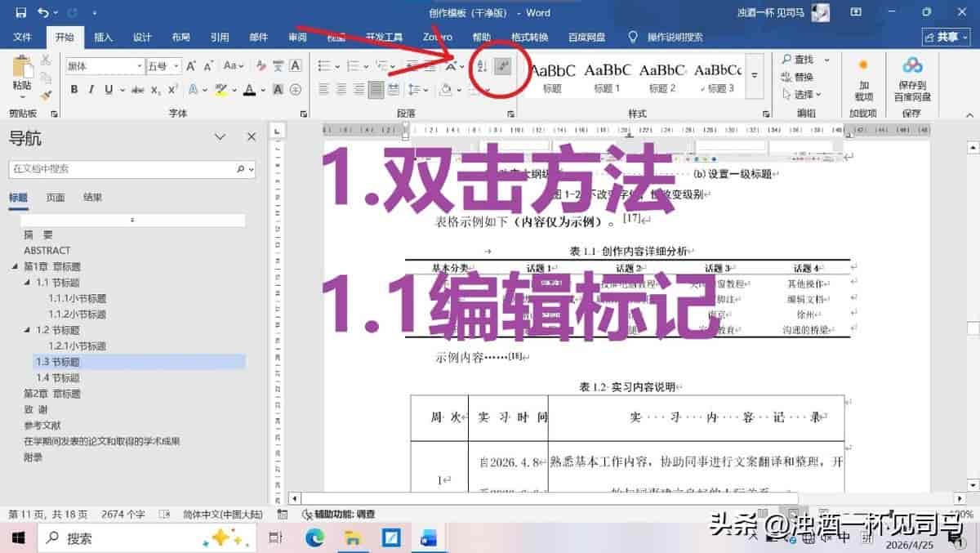The width and height of the screenshot is (980, 553).
Task: Click the Windows Start button
Action: click(18, 538)
